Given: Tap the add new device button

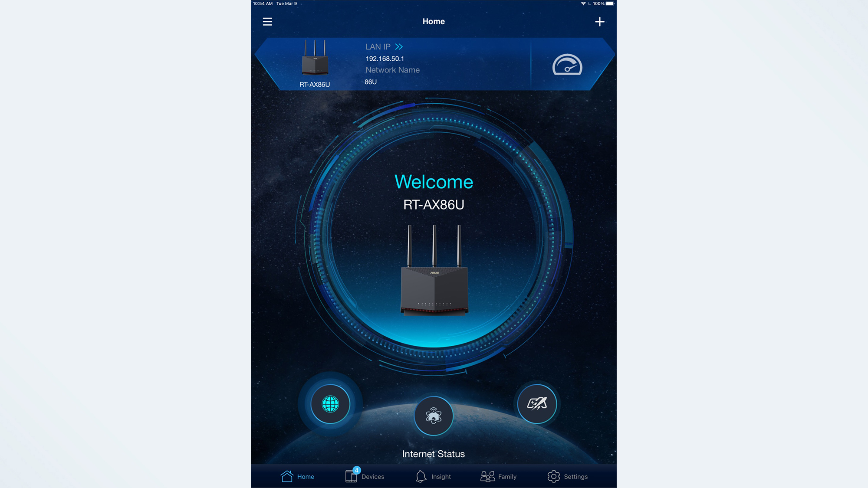Looking at the screenshot, I should (599, 21).
